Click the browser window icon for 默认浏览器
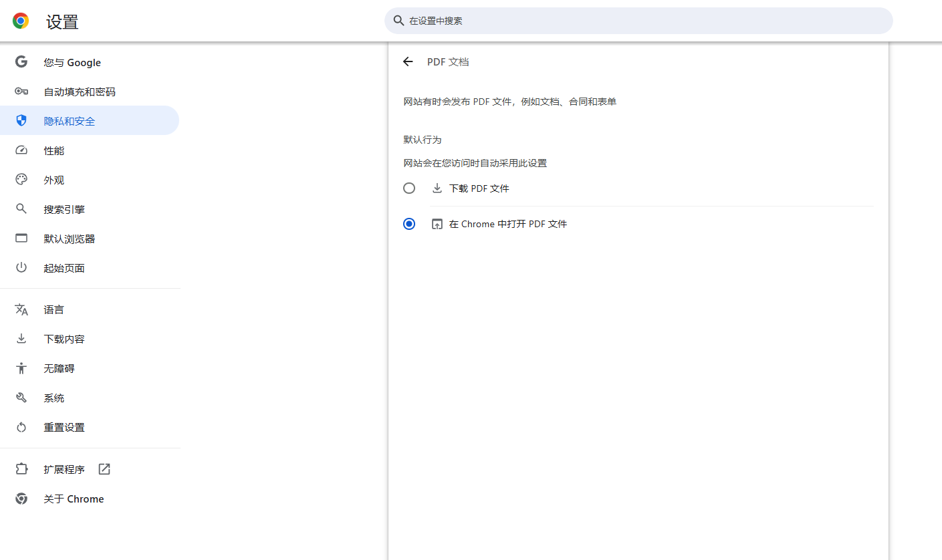The image size is (942, 560). click(21, 239)
